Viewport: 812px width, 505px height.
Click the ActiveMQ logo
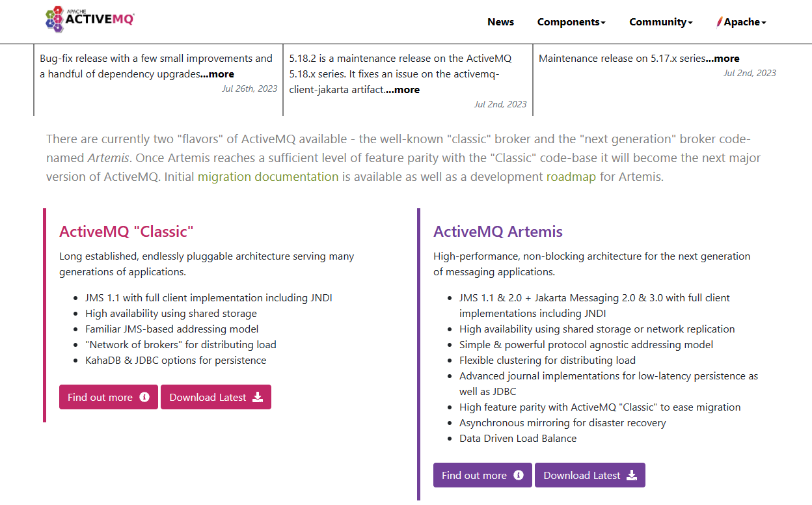point(90,20)
